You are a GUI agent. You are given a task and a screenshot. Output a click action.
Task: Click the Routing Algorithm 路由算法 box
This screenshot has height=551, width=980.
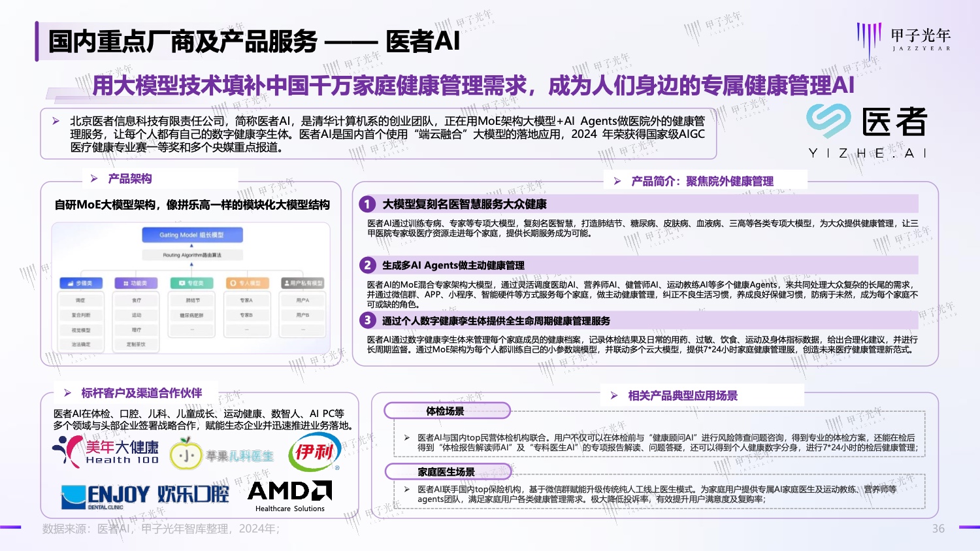[191, 255]
